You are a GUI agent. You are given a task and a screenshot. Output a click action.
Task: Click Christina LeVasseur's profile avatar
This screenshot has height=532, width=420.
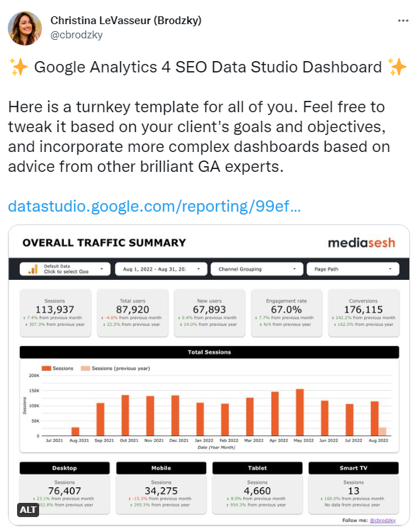click(25, 28)
